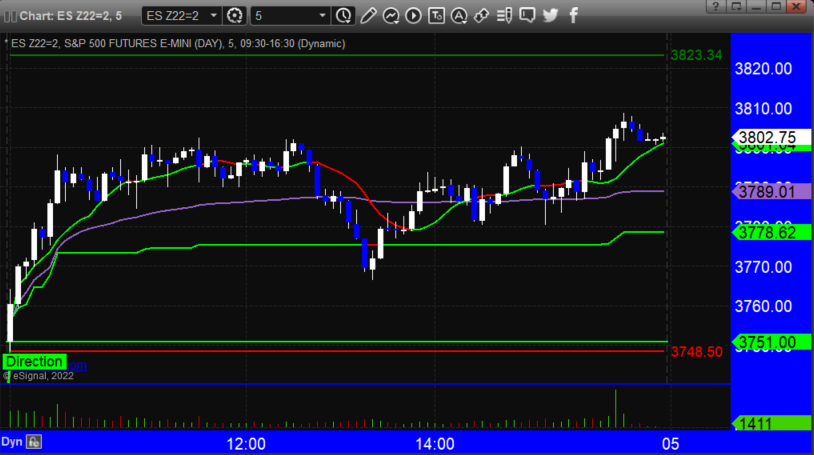Open symbol settings gear icon
The height and width of the screenshot is (455, 814).
[x=235, y=16]
